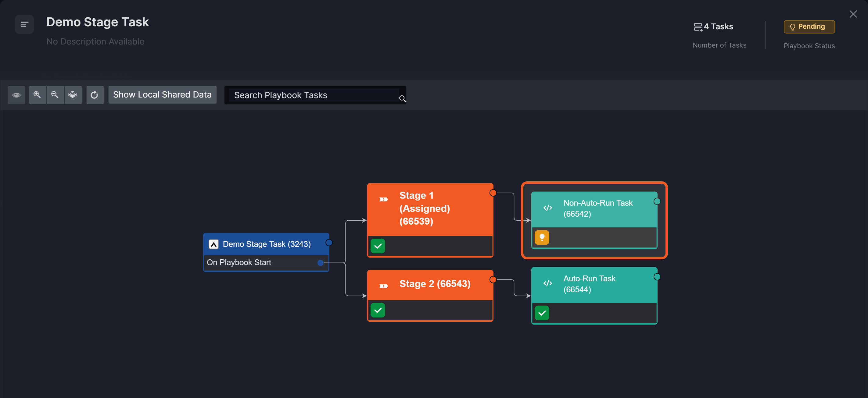Toggle the eye visibility icon in toolbar
Screen dimensions: 868x398
[16, 95]
